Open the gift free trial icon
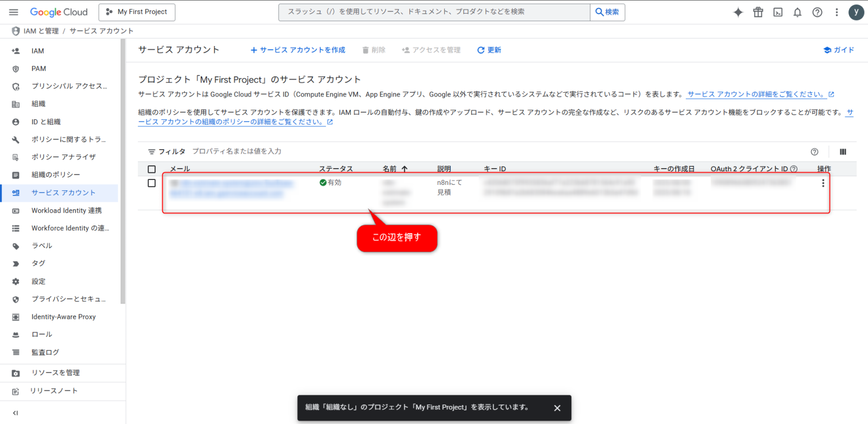Viewport: 868px width, 424px height. click(758, 12)
